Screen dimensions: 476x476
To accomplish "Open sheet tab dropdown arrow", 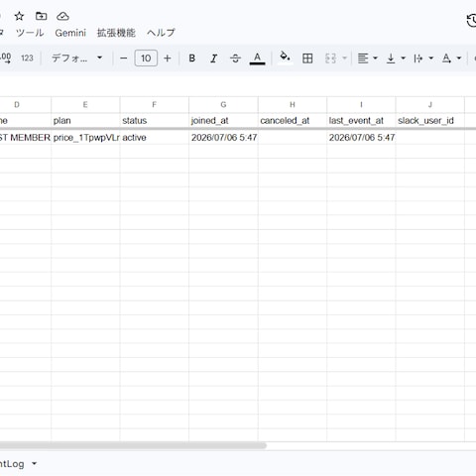I will click(x=34, y=464).
